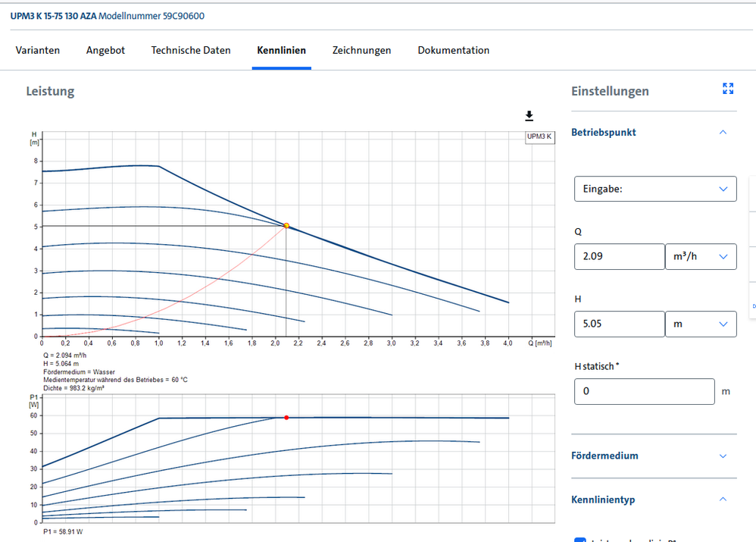Image resolution: width=756 pixels, height=542 pixels.
Task: Expand the chart to fullscreen view
Action: point(728,89)
